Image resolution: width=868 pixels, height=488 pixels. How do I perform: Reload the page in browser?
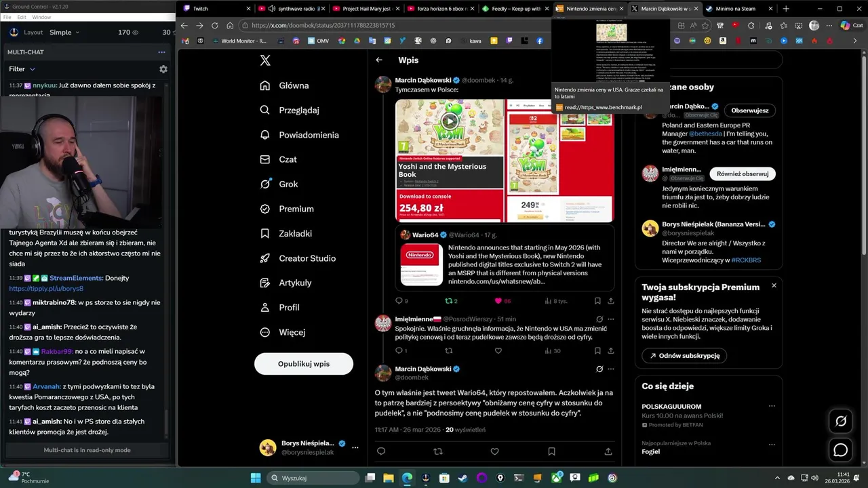(x=215, y=25)
